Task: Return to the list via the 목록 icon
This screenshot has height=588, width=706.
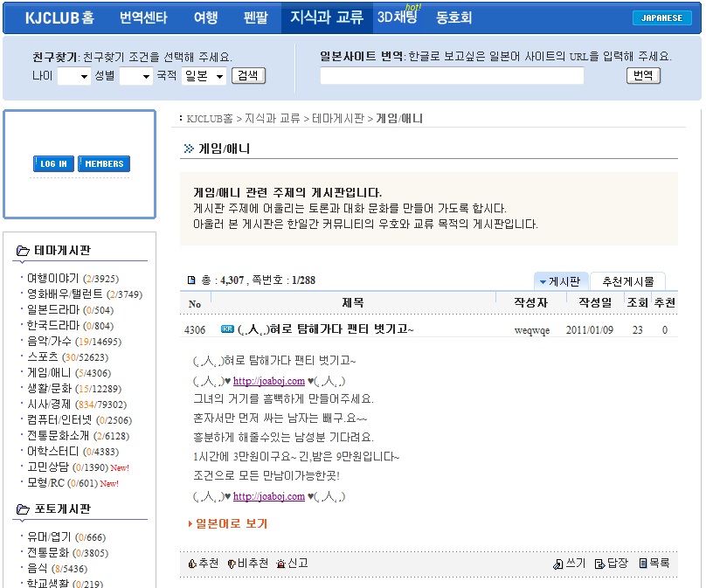Action: (643, 564)
